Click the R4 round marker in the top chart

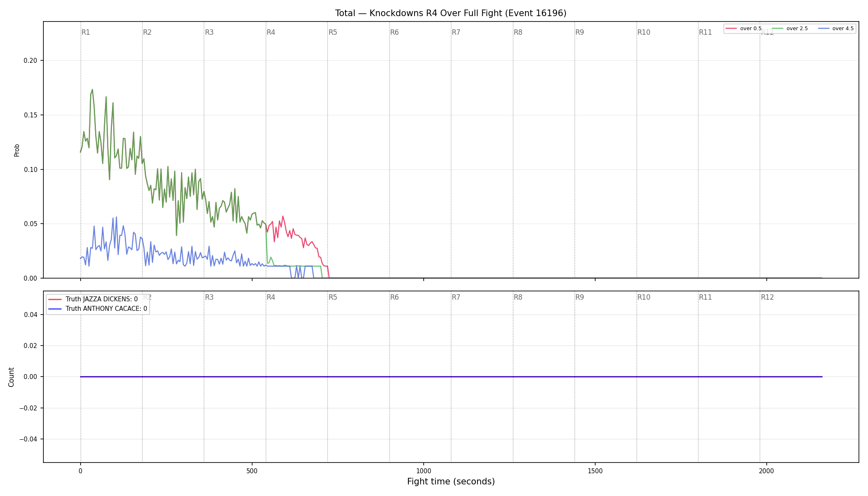coord(271,32)
